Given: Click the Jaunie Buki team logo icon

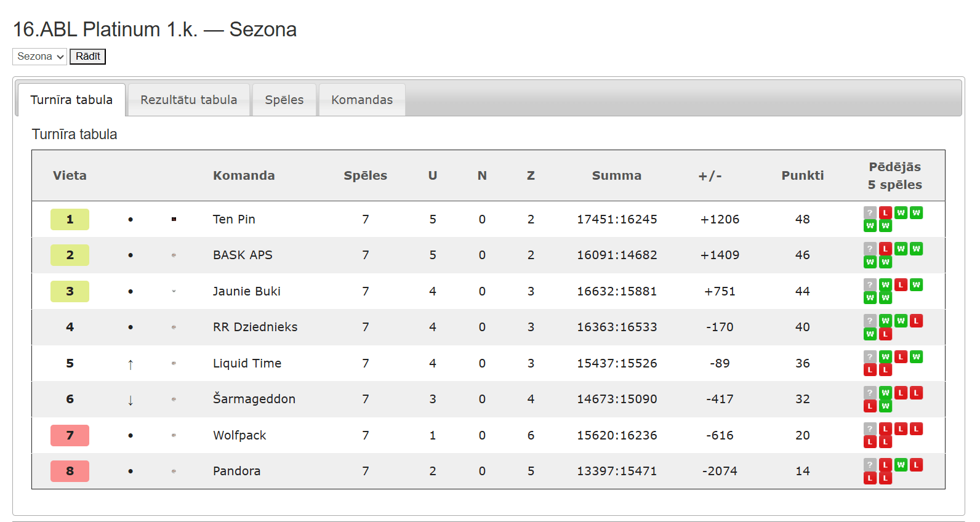Looking at the screenshot, I should [x=174, y=291].
